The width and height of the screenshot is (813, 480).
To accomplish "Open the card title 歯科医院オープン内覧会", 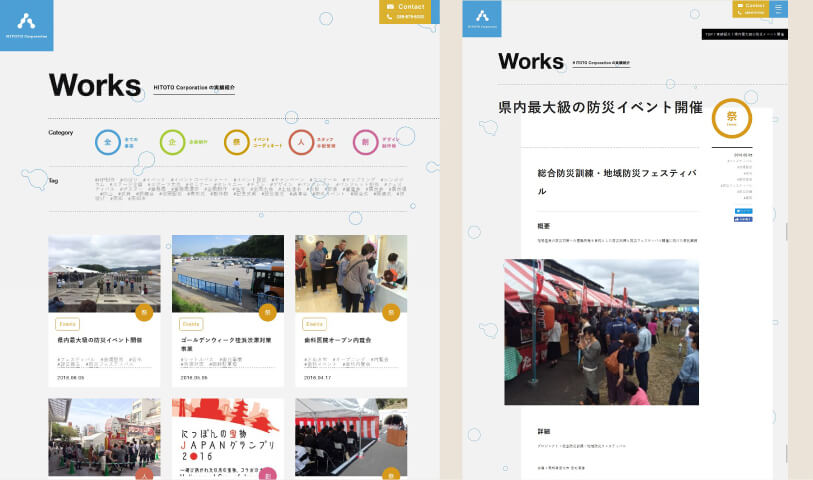I will click(338, 340).
